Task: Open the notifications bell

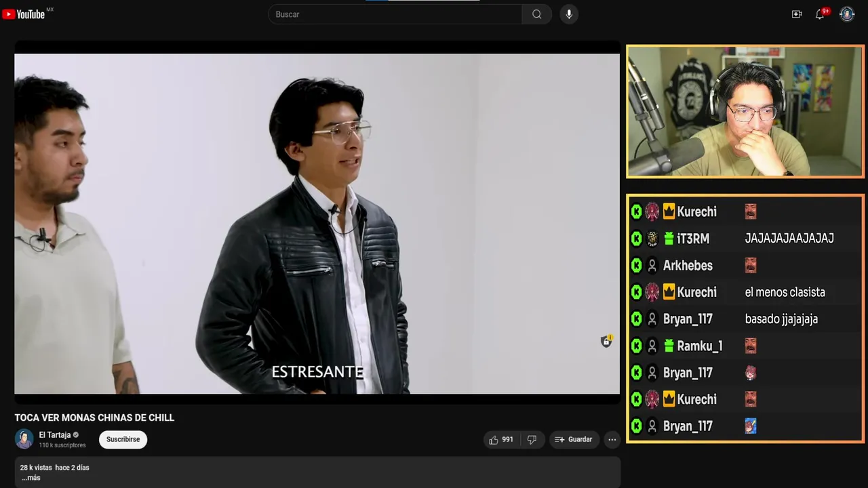Action: (x=820, y=14)
